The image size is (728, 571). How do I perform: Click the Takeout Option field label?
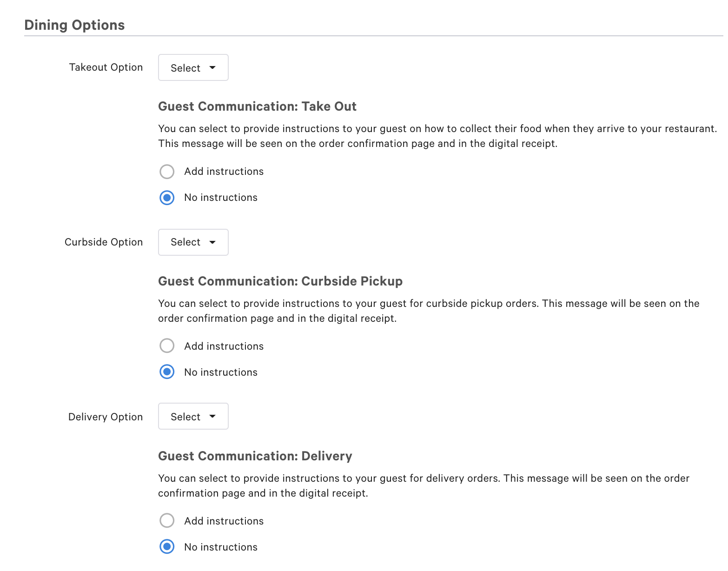106,67
